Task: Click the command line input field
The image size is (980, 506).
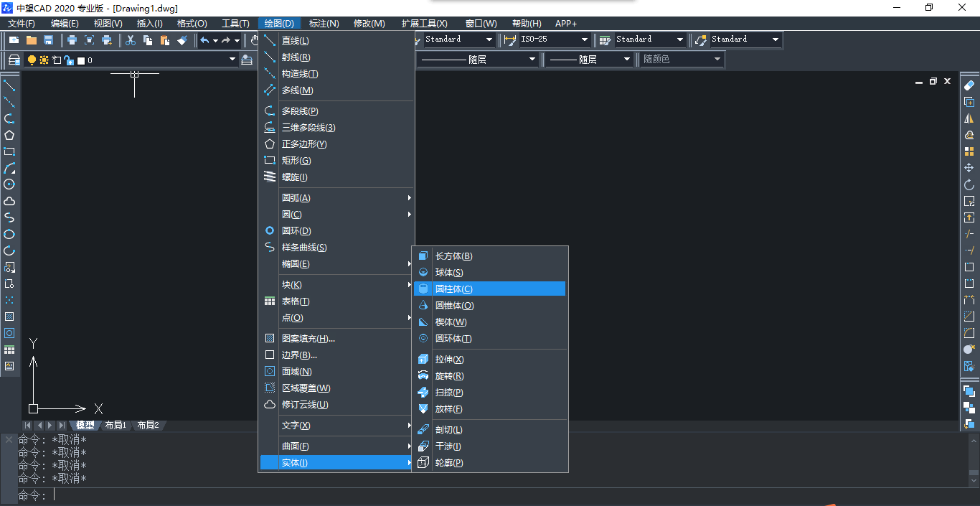Action: (430, 495)
